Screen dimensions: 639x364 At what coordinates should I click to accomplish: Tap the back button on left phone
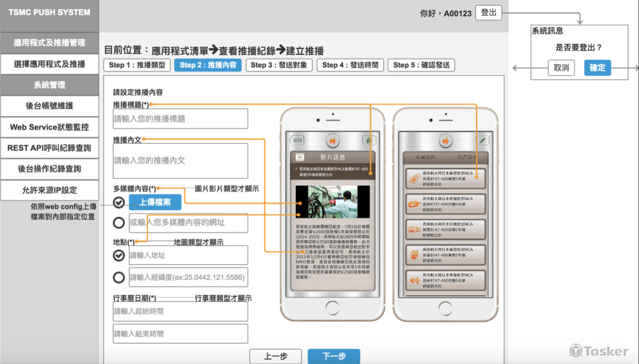(x=297, y=140)
